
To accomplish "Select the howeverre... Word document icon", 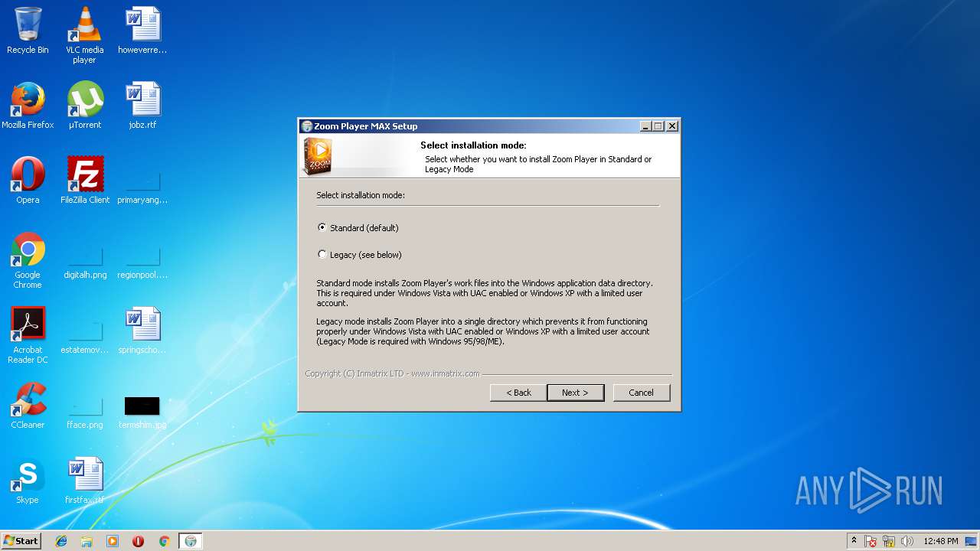I will (x=142, y=31).
